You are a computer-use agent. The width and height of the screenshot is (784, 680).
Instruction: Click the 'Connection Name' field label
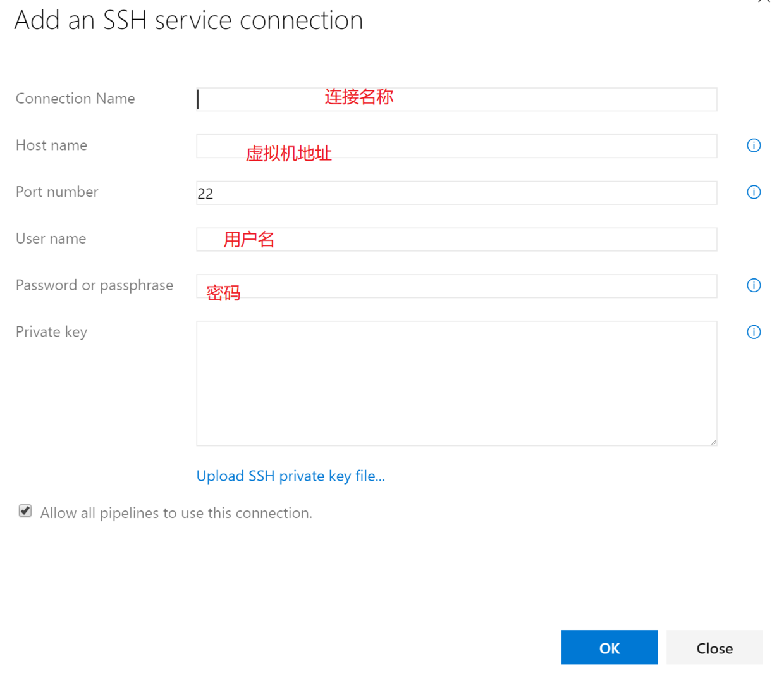click(x=75, y=99)
